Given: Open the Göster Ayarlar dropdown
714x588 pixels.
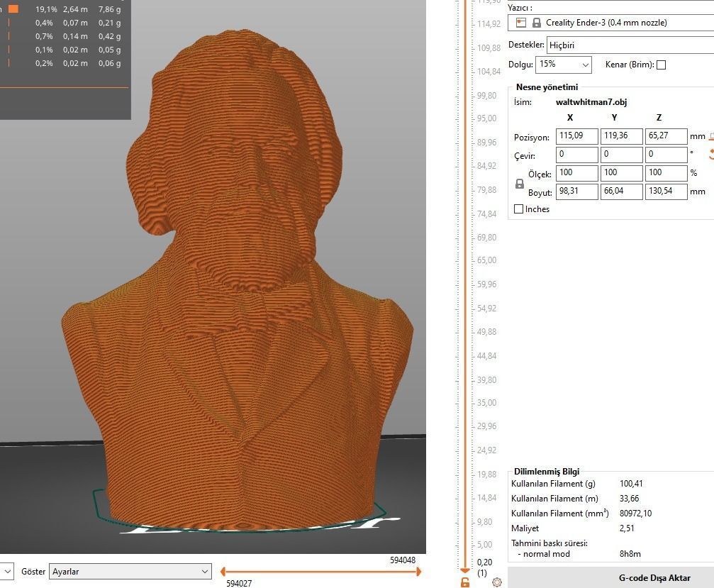Looking at the screenshot, I should pyautogui.click(x=130, y=571).
